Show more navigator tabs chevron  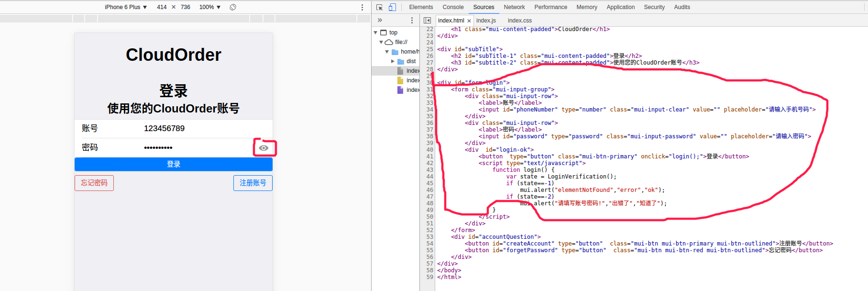click(380, 21)
